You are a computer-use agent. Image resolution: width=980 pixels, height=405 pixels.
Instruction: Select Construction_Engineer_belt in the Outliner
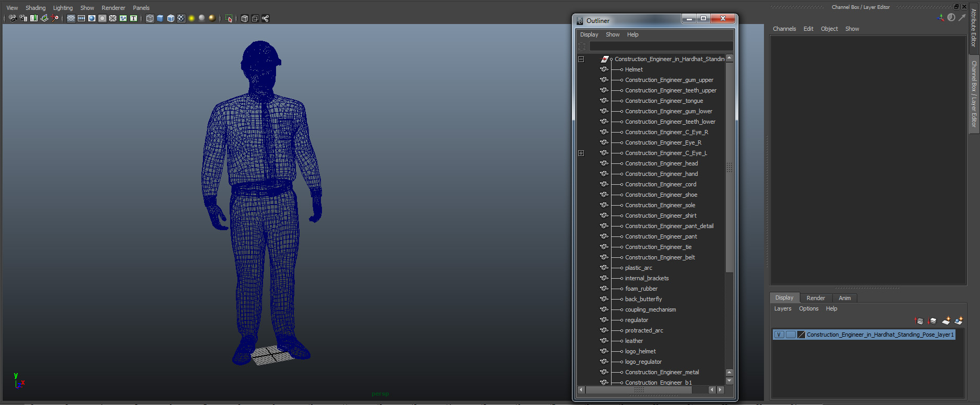660,257
